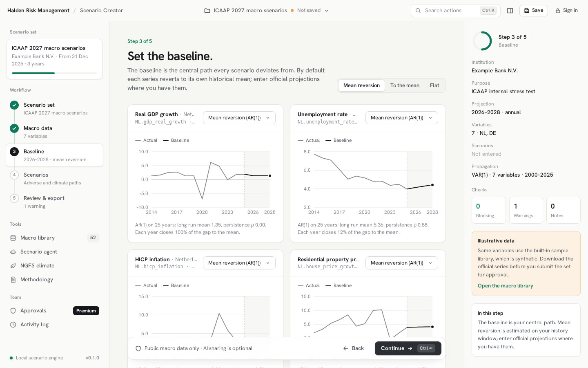
Task: Click the scenario set progress bar
Action: (55, 73)
